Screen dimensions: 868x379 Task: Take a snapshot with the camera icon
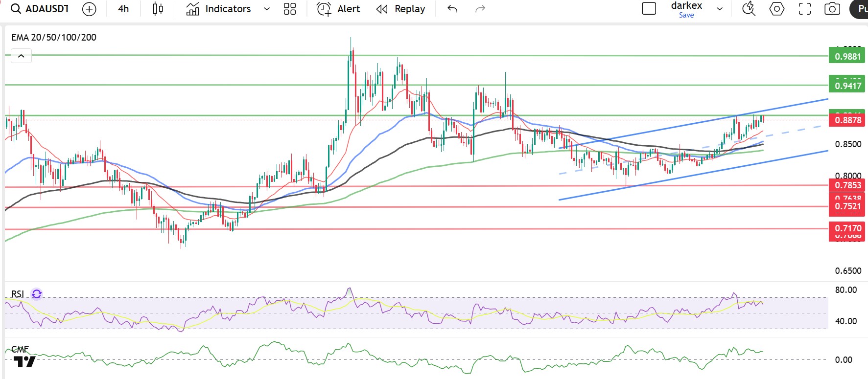point(832,9)
